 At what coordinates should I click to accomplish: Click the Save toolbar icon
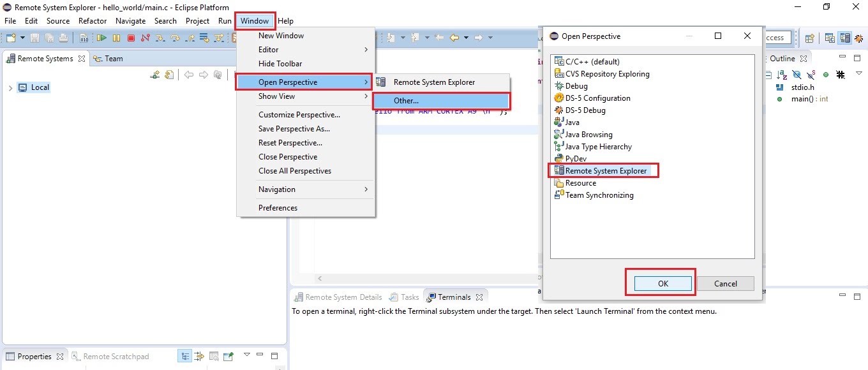coord(34,38)
